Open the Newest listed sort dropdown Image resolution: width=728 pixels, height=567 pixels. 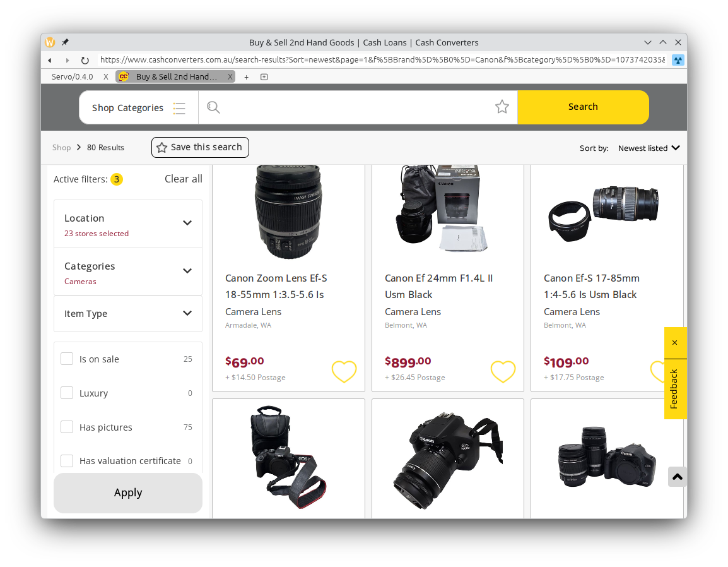[649, 148]
